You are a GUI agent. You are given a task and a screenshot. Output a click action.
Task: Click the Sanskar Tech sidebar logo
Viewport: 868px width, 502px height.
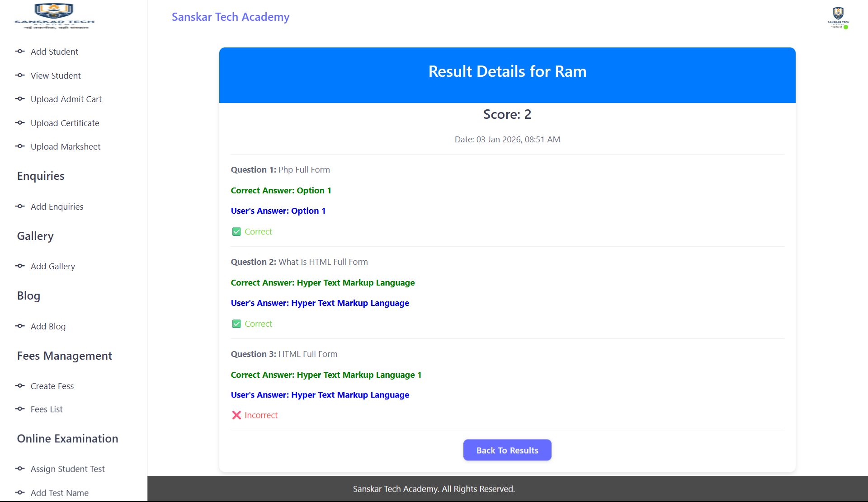(x=55, y=17)
